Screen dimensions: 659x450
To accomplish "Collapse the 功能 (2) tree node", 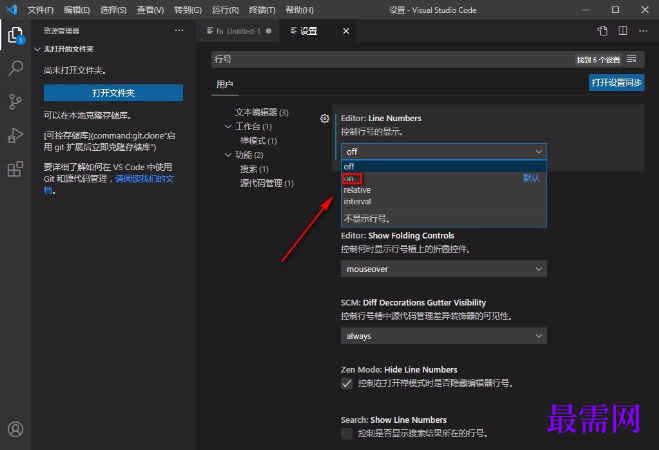I will tap(228, 155).
